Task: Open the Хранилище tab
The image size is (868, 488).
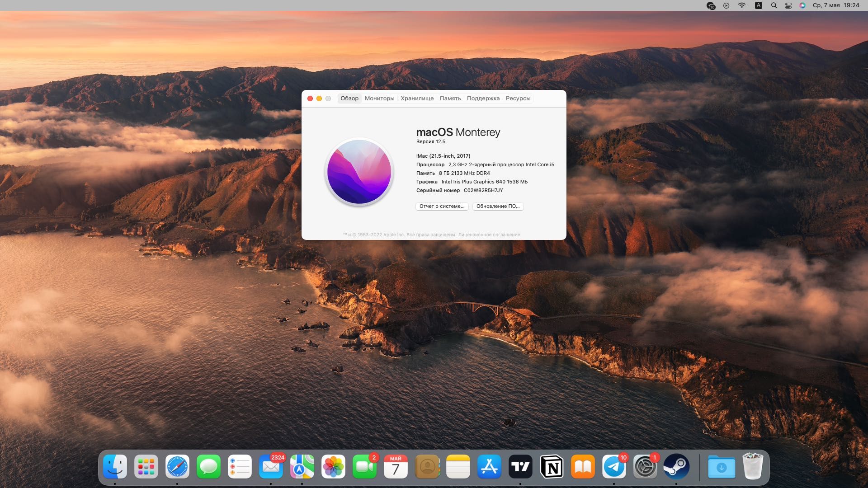Action: [417, 99]
